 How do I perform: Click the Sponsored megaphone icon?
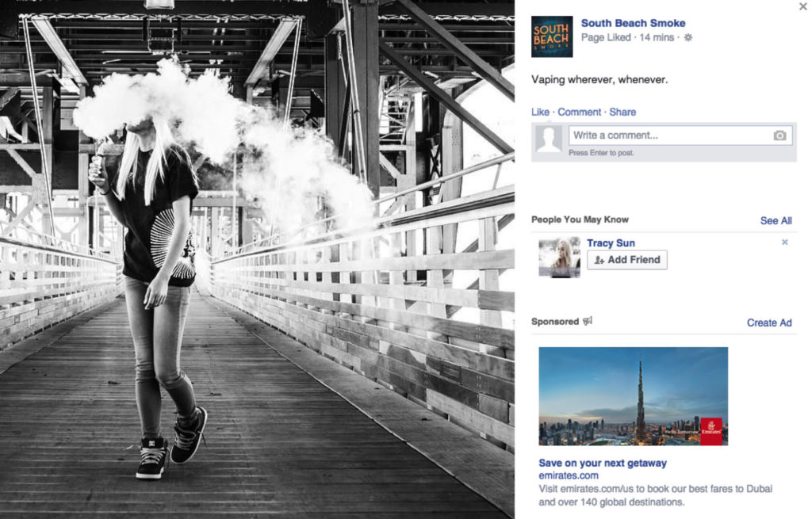[588, 322]
